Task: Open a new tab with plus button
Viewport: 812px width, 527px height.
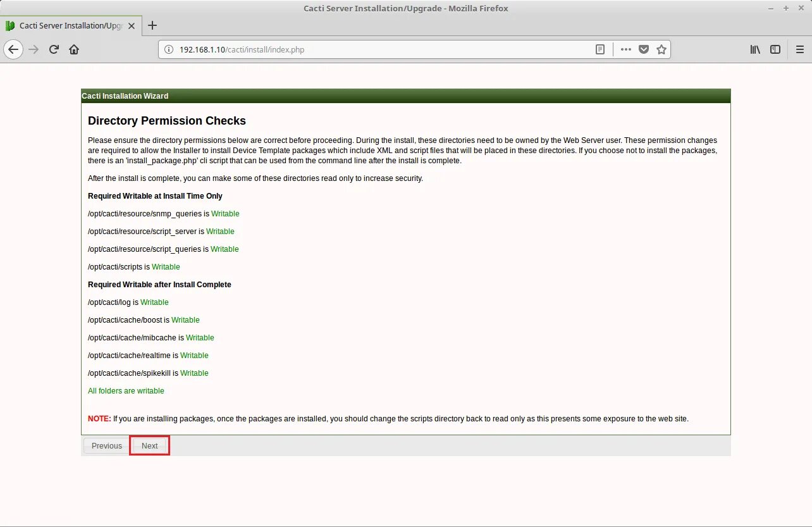Action: tap(152, 26)
